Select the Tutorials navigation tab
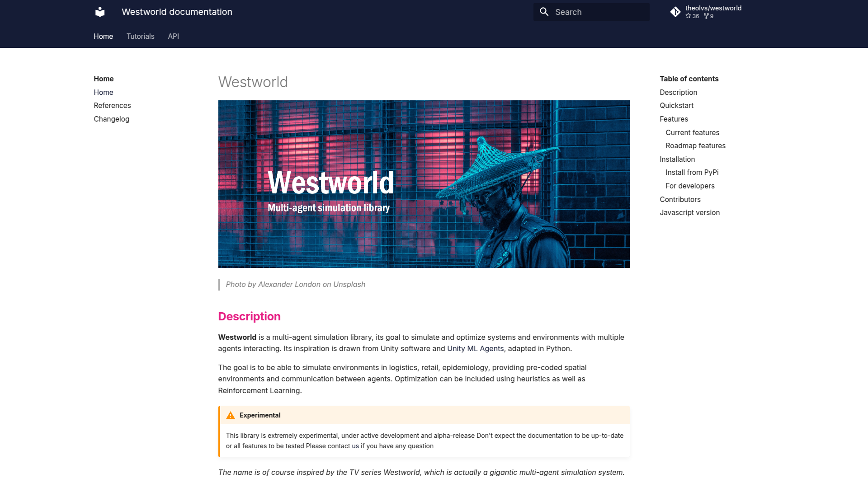 pos(140,36)
